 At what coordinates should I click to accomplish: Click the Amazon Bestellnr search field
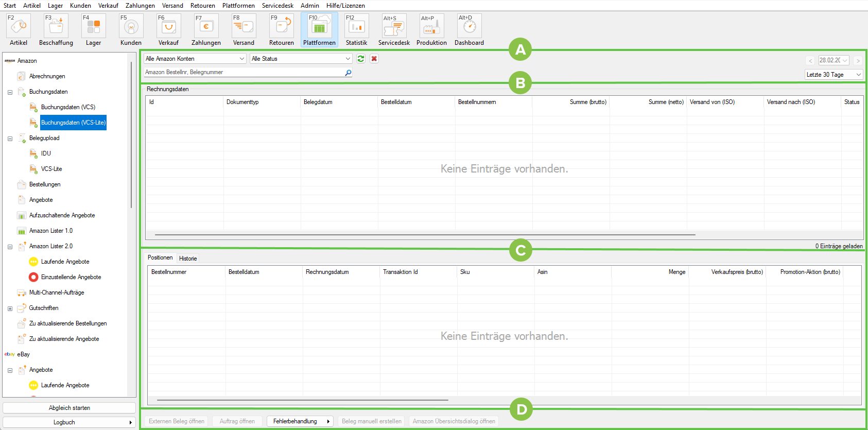(x=242, y=73)
